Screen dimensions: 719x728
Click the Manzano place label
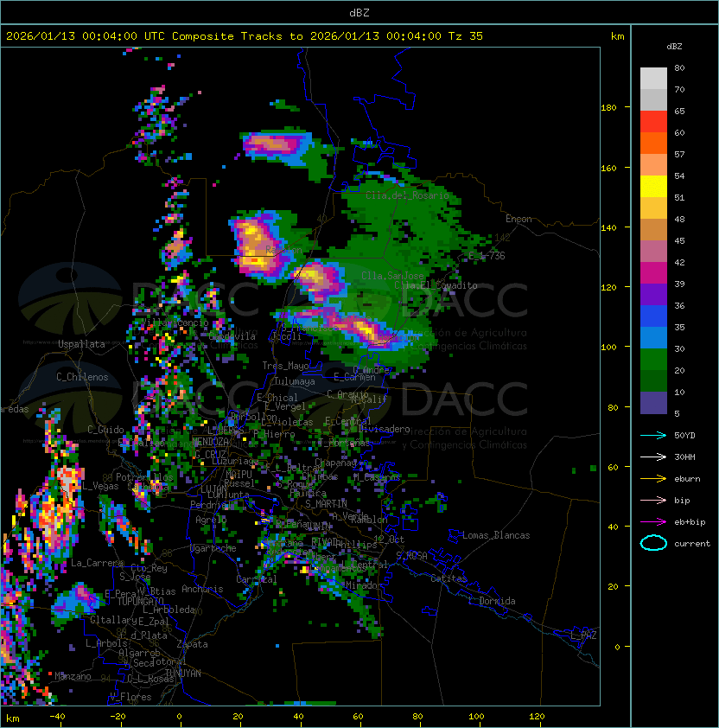coord(73,676)
